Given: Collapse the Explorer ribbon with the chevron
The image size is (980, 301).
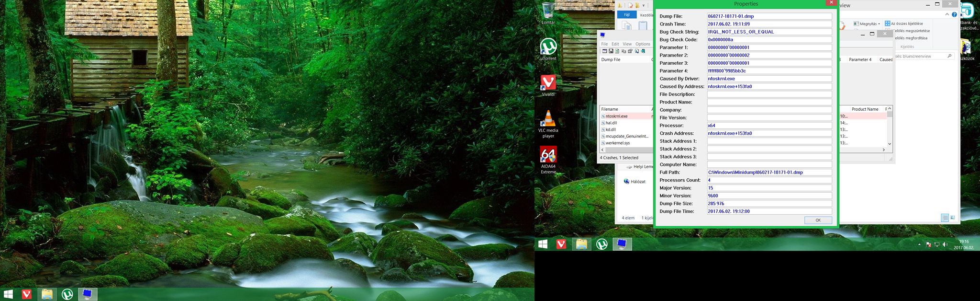Looking at the screenshot, I should click(947, 14).
